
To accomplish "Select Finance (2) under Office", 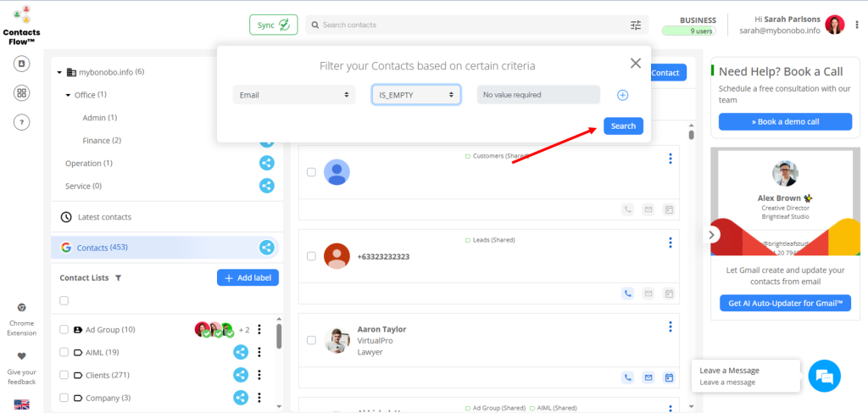I will coord(102,140).
